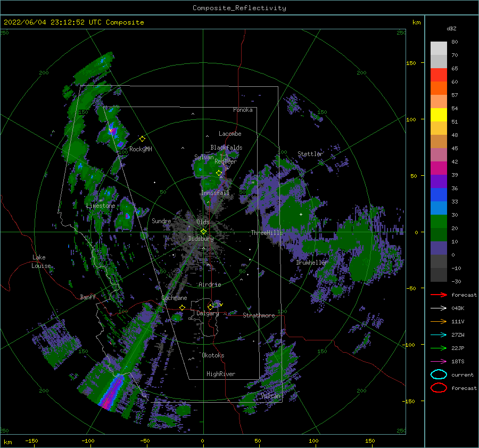Click the magenta echo at the southwest beam edge
Image resolution: width=479 pixels, height=448 pixels.
[106, 403]
